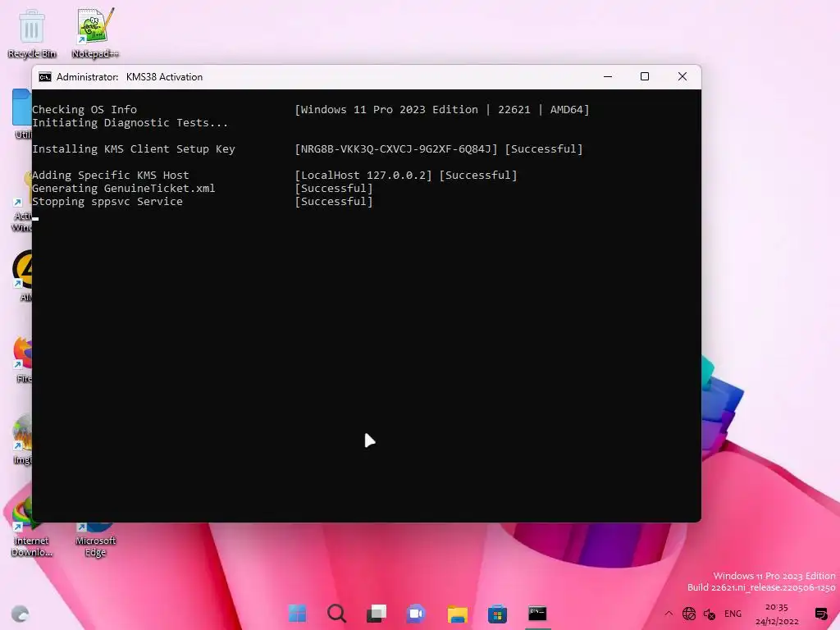Maximize the KMS38 Activation window
This screenshot has height=630, width=840.
[x=645, y=76]
